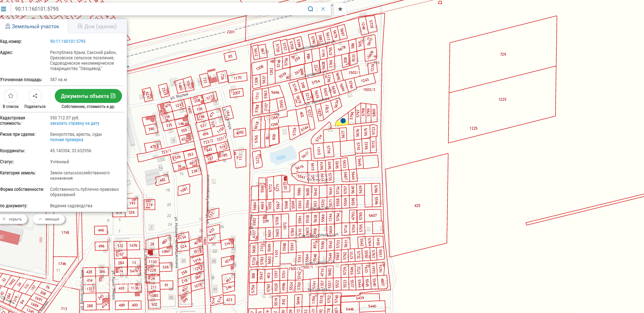Viewport: 644px width, 313px height.
Task: Click the blue marker on the selected parcel
Action: [x=343, y=121]
